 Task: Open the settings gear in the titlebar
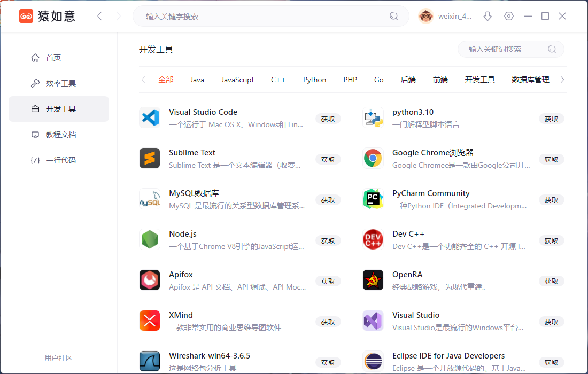click(x=508, y=16)
